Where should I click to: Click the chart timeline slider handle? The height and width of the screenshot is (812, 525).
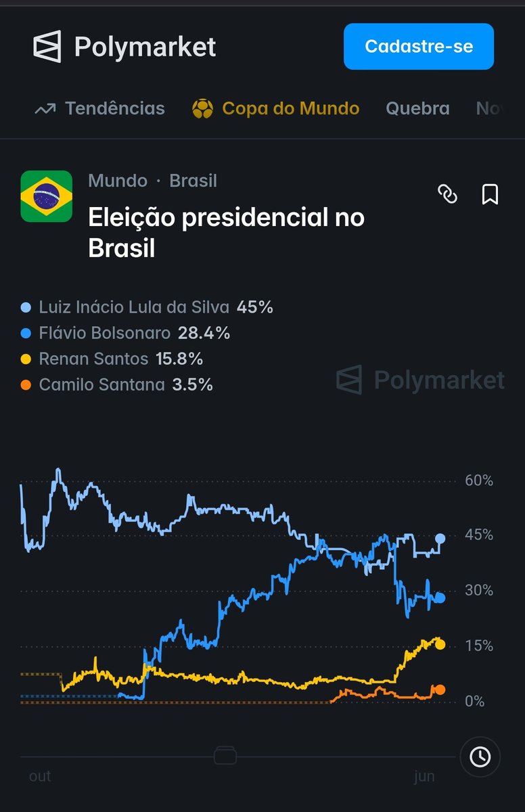225,756
